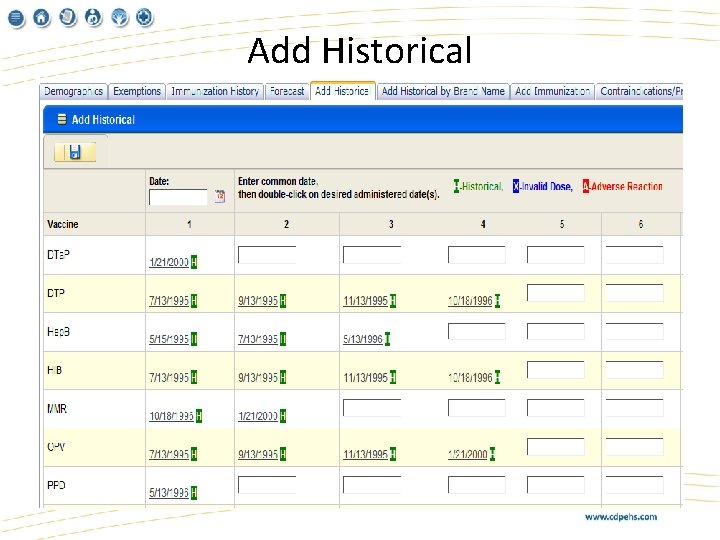Click HepB dose 4 date field
The height and width of the screenshot is (540, 720).
pyautogui.click(x=477, y=332)
